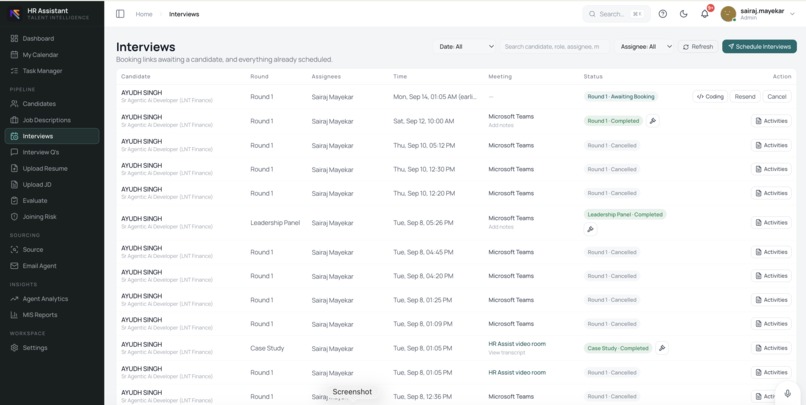Click the Case Study · Completed status badge

click(x=618, y=348)
